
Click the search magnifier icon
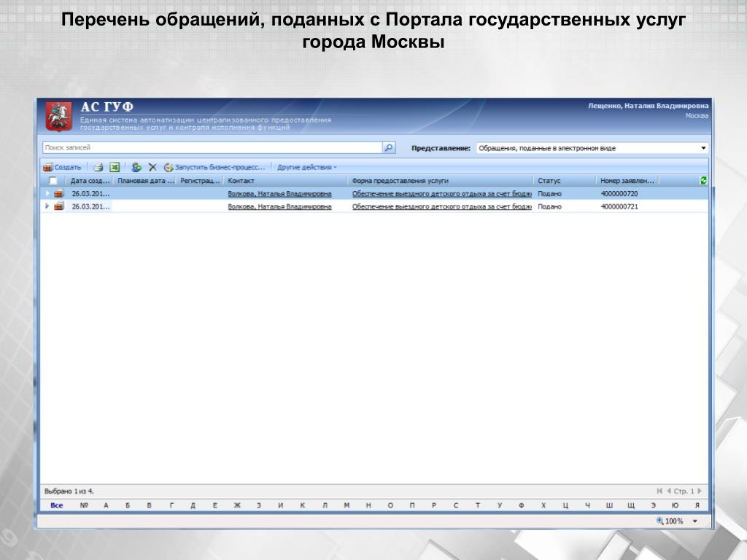click(x=389, y=147)
